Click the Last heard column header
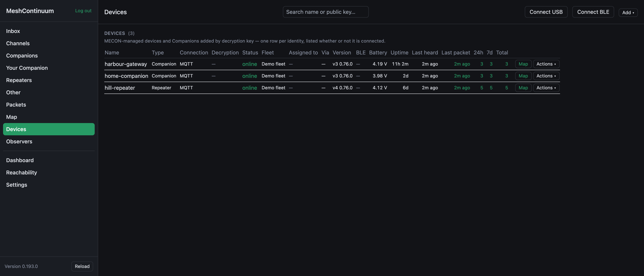Screen dimensions: 644x276 click(425, 53)
